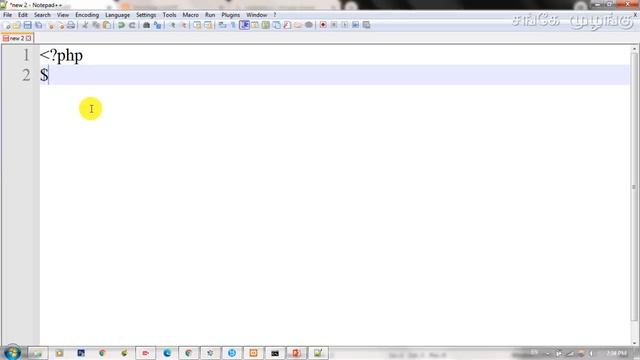Play back the recorded macro
This screenshot has width=640, height=360.
[x=345, y=25]
